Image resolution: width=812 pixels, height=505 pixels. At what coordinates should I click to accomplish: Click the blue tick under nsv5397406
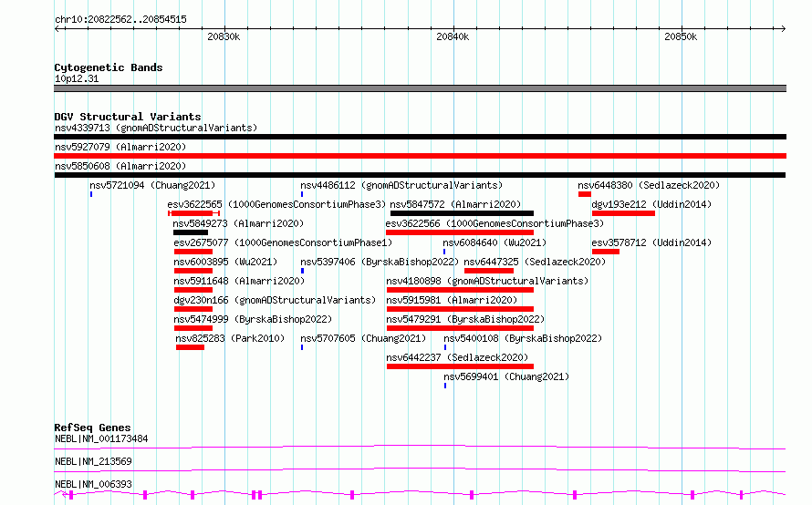point(302,271)
